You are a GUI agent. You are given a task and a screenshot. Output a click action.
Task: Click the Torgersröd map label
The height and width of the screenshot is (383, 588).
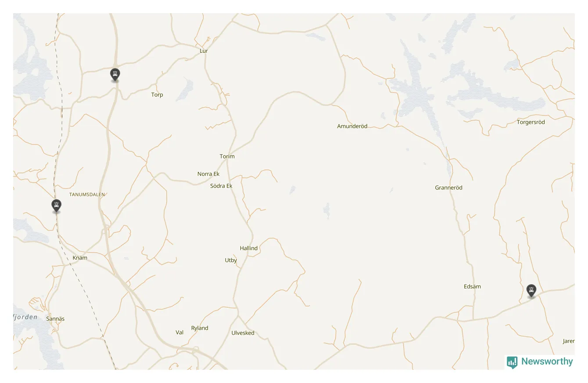[531, 122]
